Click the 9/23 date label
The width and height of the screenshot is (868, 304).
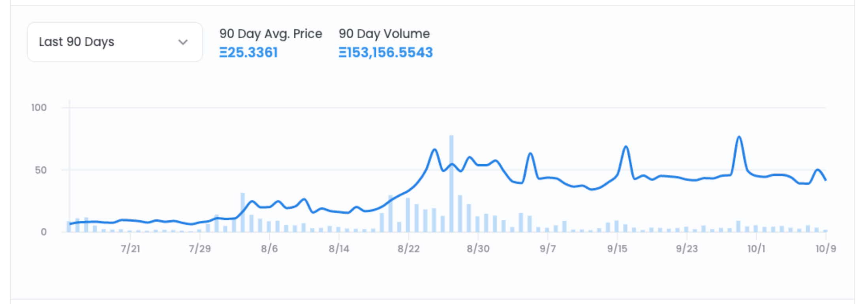coord(687,249)
